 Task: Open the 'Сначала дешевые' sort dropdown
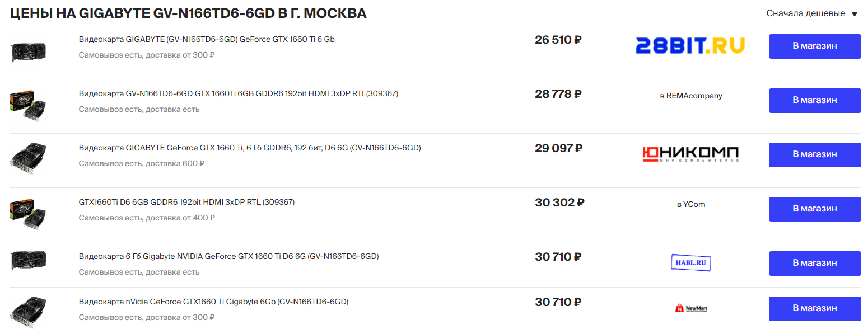click(811, 13)
